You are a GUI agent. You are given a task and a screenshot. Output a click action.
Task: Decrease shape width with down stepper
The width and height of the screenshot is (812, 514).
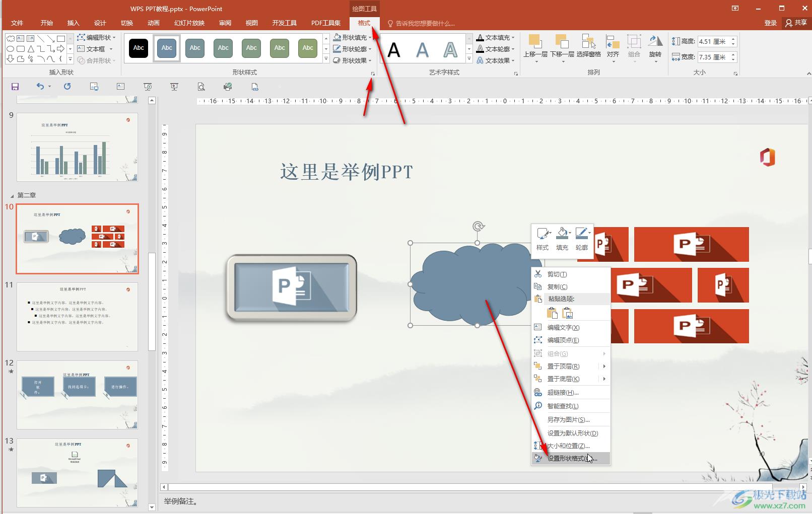click(x=733, y=60)
